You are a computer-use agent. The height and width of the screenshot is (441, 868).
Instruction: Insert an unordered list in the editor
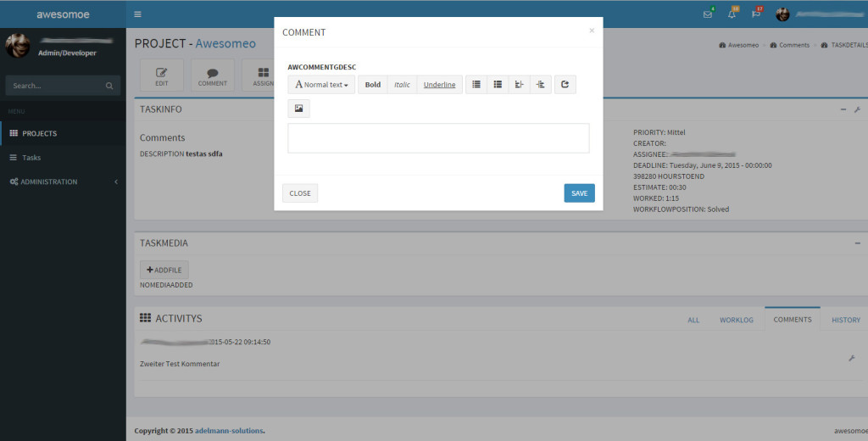pyautogui.click(x=476, y=85)
